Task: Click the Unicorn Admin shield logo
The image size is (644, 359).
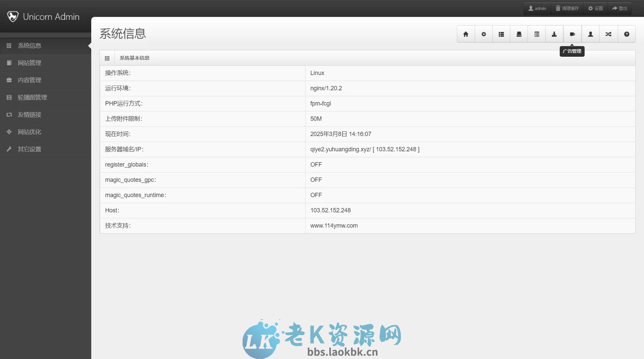Action: (x=12, y=16)
